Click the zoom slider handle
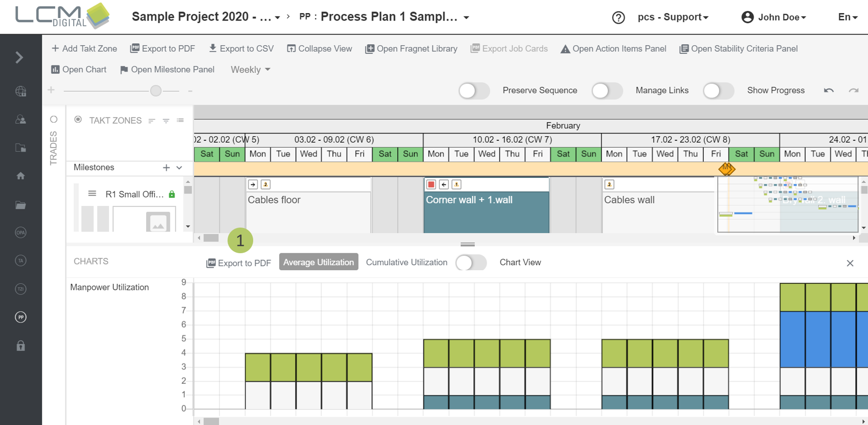This screenshot has height=425, width=868. (x=156, y=91)
